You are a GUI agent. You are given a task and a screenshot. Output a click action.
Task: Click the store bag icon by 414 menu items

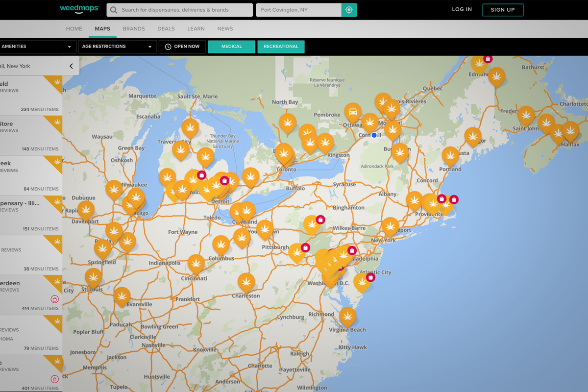point(54,299)
